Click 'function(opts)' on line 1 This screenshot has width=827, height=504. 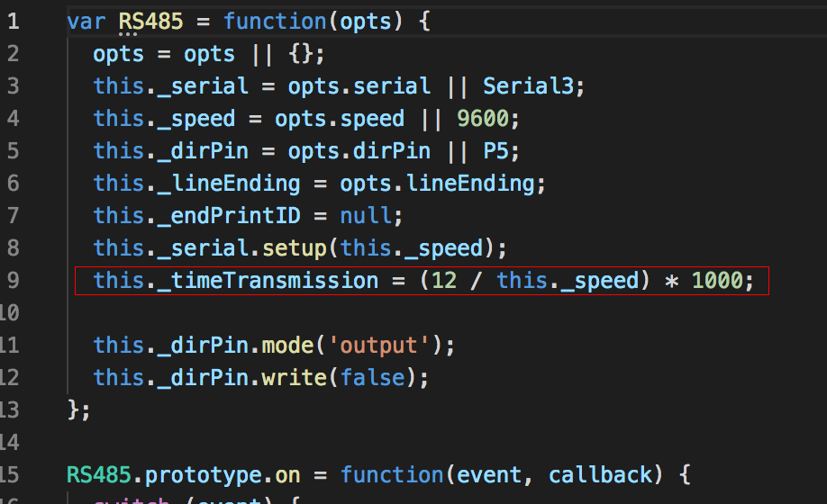pos(314,22)
